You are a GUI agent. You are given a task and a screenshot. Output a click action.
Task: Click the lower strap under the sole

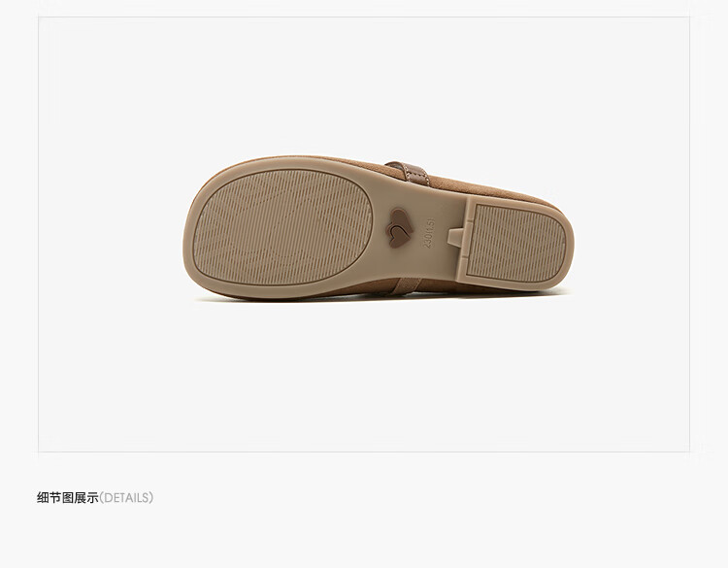406,285
